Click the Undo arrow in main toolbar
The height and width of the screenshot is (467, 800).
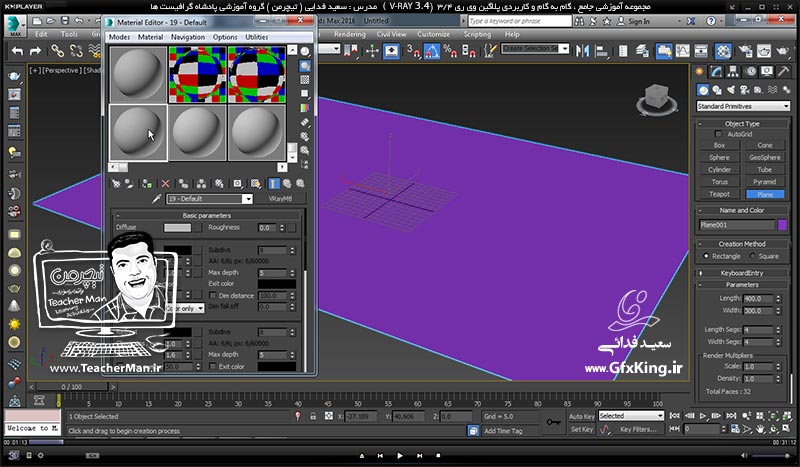(x=17, y=51)
